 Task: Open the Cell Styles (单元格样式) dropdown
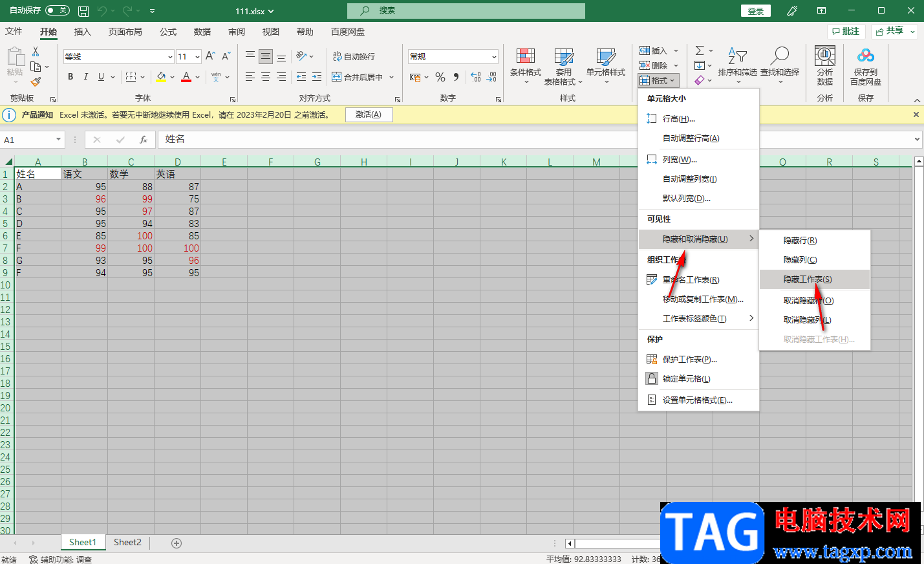point(606,66)
